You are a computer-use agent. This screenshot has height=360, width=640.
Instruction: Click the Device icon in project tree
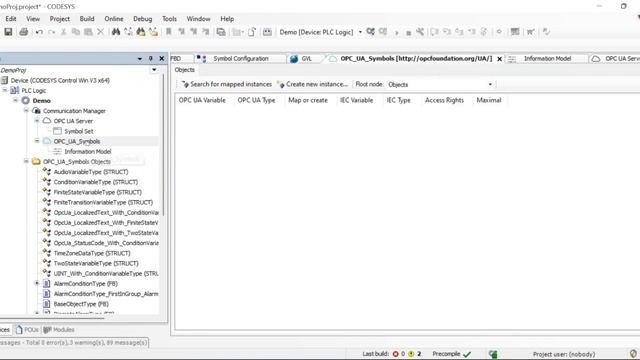[x=4, y=80]
